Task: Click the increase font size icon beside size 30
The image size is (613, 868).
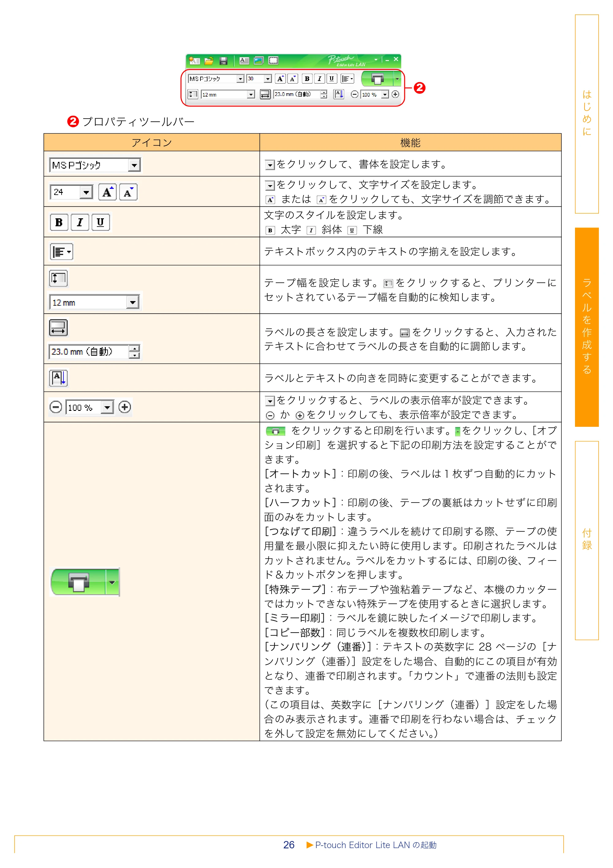Action: [280, 78]
